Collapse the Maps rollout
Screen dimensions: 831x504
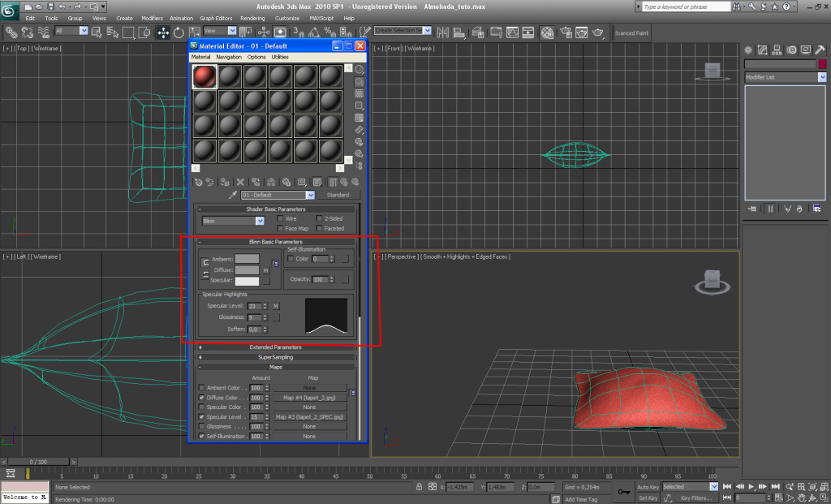276,368
